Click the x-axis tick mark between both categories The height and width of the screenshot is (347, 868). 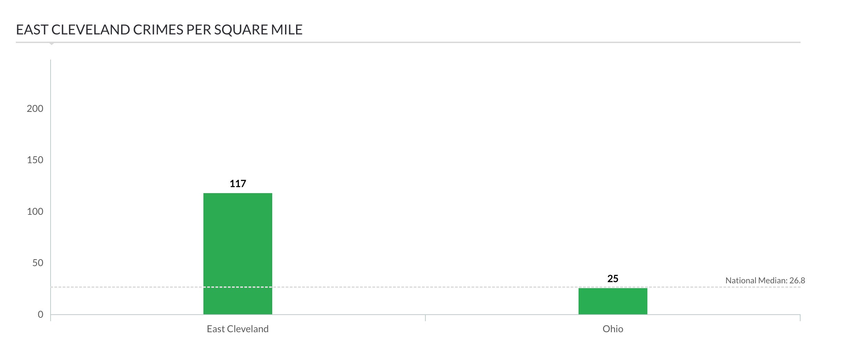[425, 318]
